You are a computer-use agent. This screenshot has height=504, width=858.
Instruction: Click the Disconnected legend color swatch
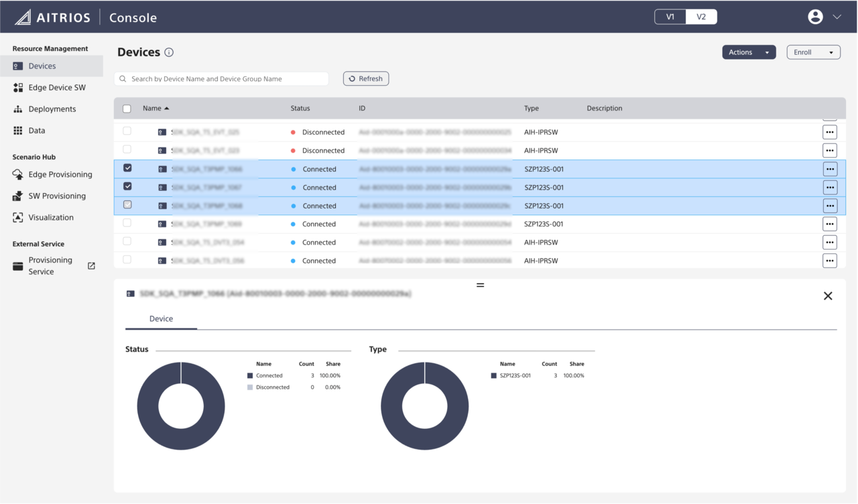click(x=250, y=387)
